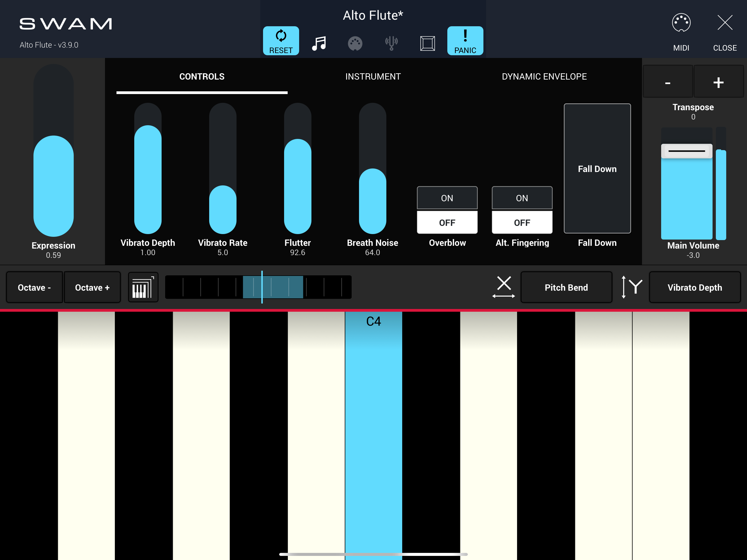Click the Alto Flute* preset name
The width and height of the screenshot is (747, 560).
coord(373,15)
